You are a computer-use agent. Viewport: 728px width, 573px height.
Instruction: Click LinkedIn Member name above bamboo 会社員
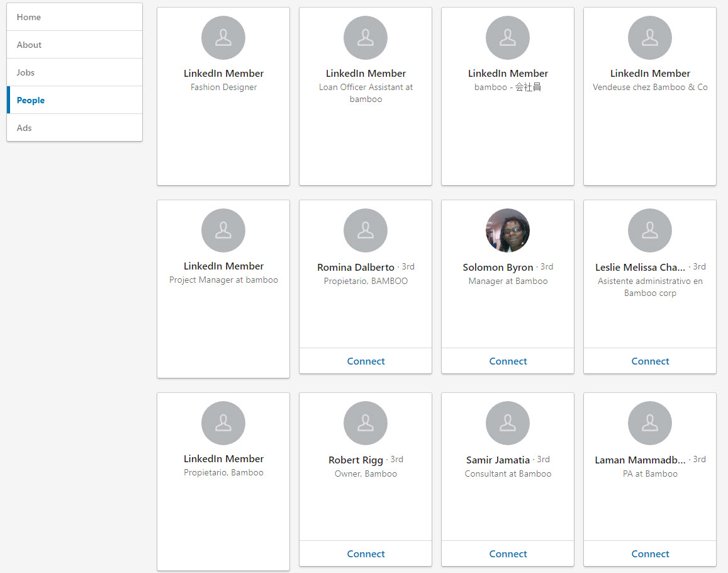(x=508, y=74)
